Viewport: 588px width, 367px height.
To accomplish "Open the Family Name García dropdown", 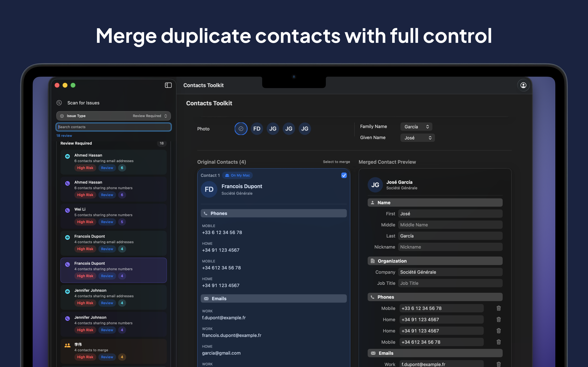I will click(x=416, y=126).
